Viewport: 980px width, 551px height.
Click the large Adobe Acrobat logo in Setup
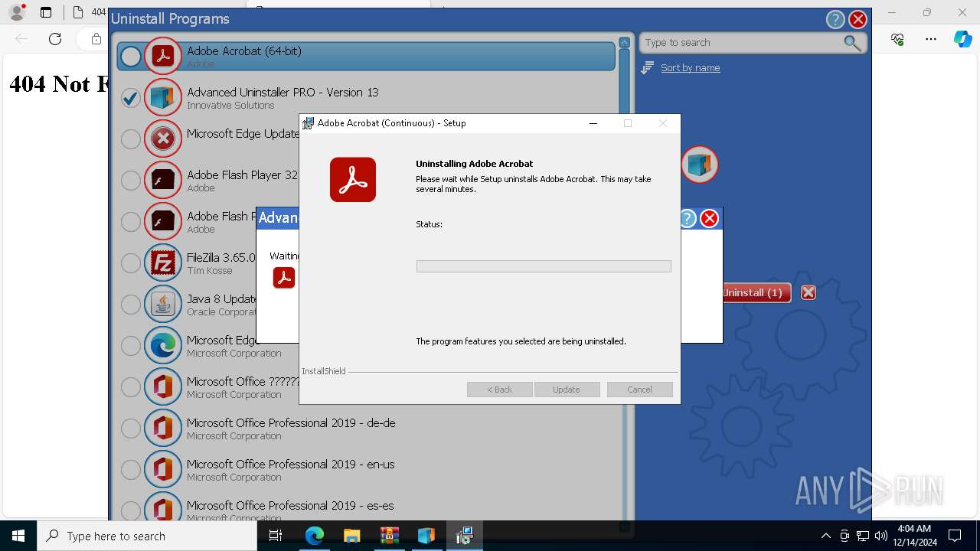pos(353,180)
